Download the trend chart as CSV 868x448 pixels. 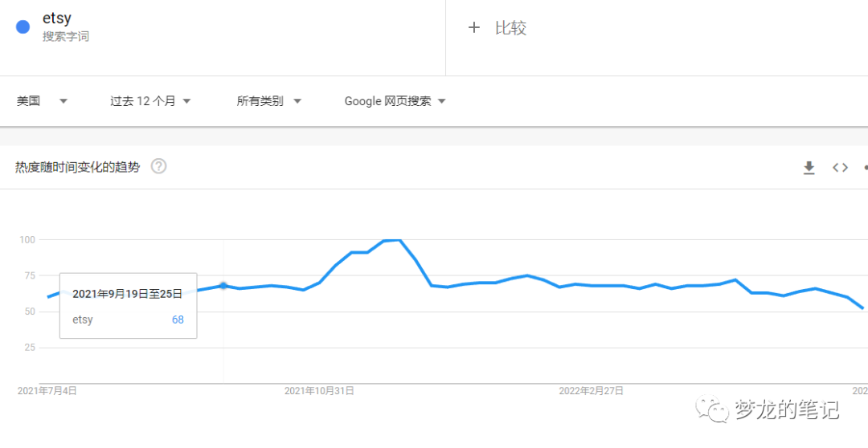coord(809,168)
